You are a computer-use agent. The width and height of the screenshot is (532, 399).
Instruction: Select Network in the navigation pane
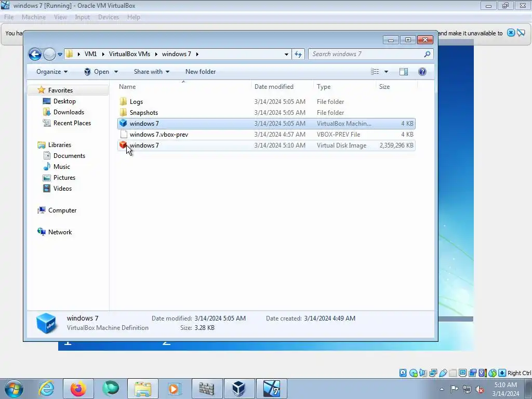(60, 232)
